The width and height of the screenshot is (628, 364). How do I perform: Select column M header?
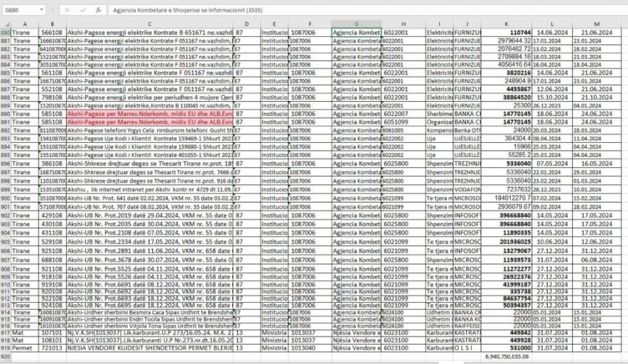(x=595, y=24)
